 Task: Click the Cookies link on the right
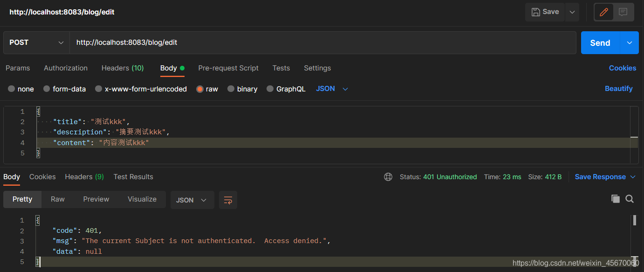coord(623,68)
